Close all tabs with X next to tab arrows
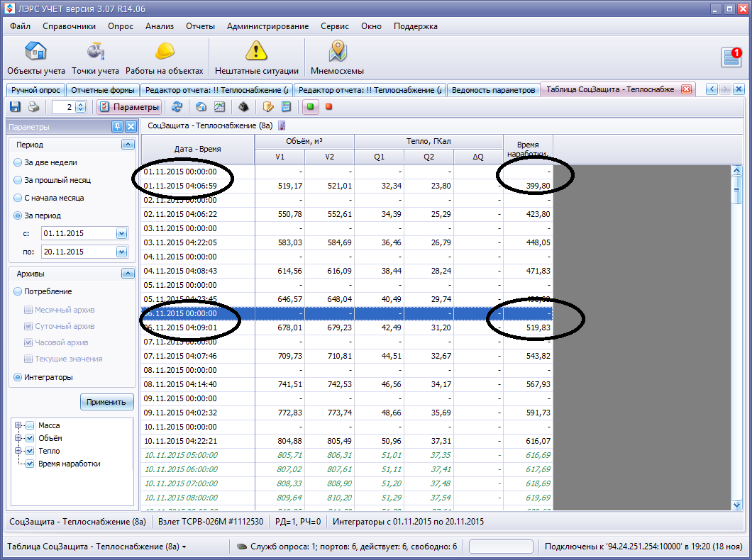The height and width of the screenshot is (560, 752). pos(739,89)
